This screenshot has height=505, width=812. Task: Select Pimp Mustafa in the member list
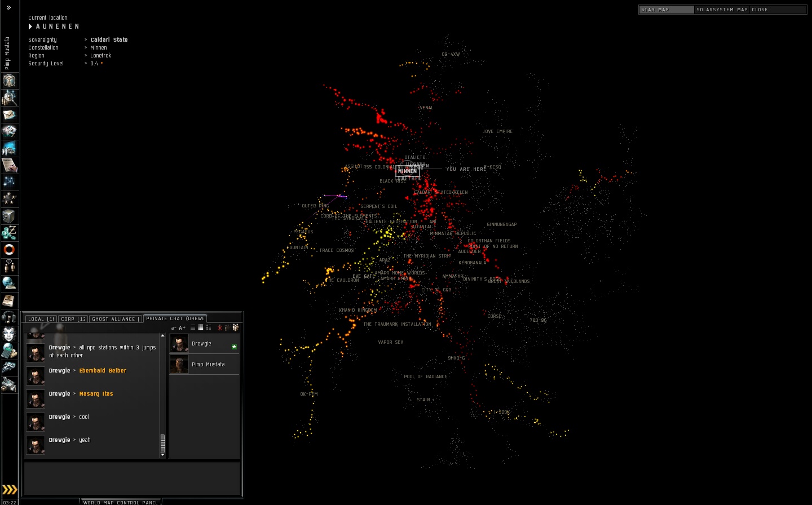(205, 365)
